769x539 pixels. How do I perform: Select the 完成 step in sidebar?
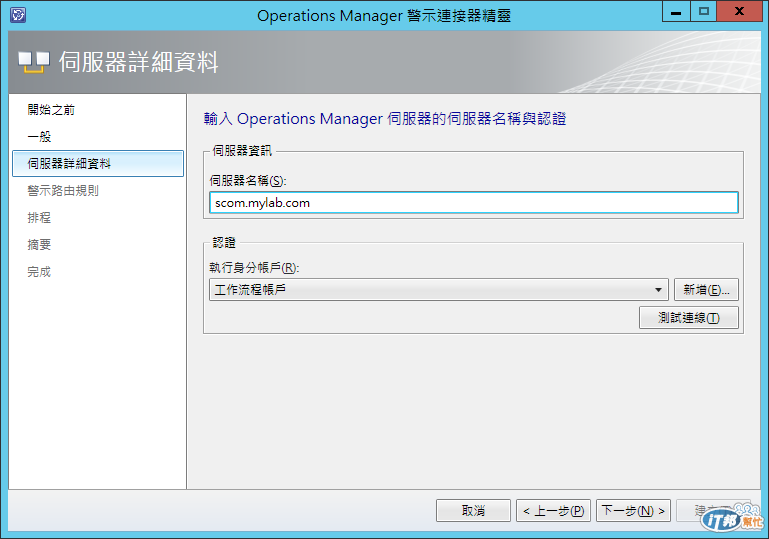point(39,272)
